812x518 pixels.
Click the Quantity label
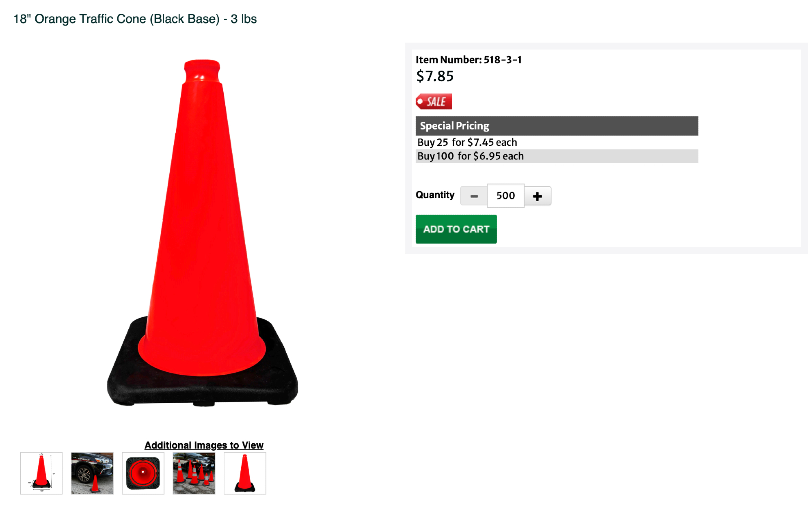(435, 195)
